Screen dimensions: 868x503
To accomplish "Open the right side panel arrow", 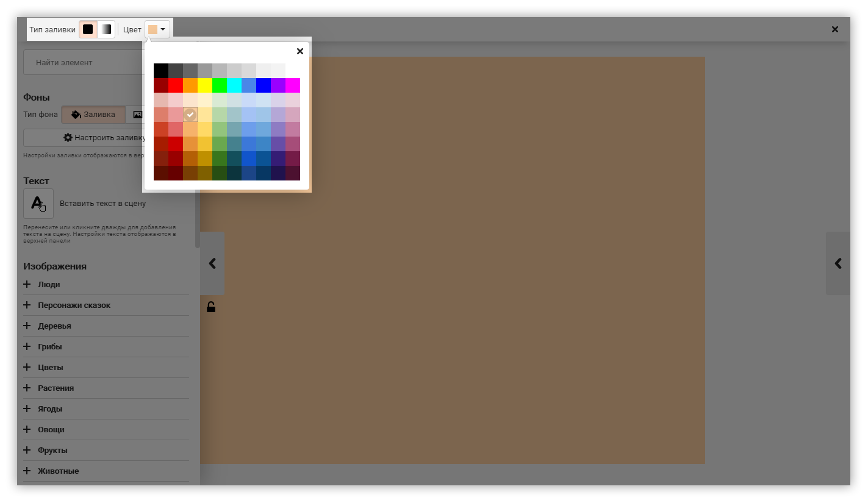I will tap(838, 263).
